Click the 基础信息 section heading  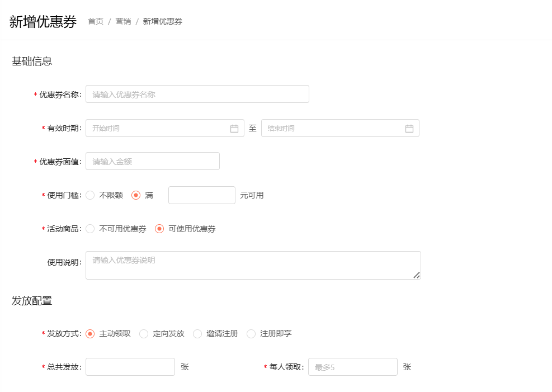coord(32,61)
